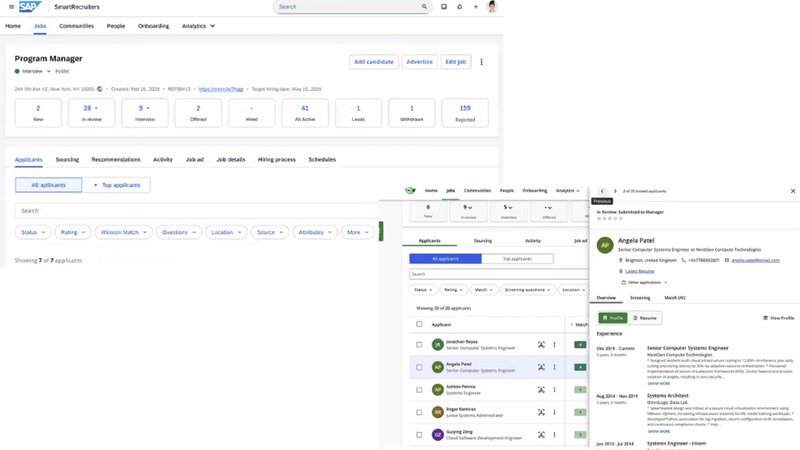The image size is (800, 450).
Task: Tick the checkbox for Roger Ramirez
Action: pos(419,412)
